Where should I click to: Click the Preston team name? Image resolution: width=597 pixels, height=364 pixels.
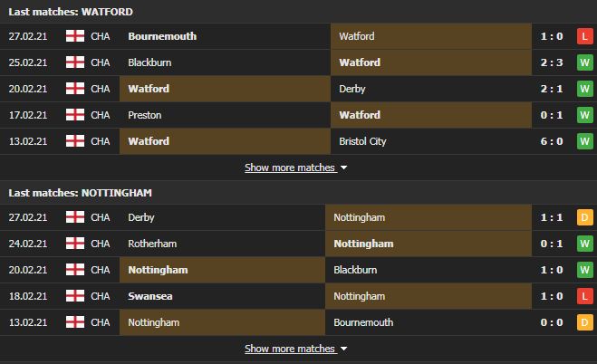(145, 115)
